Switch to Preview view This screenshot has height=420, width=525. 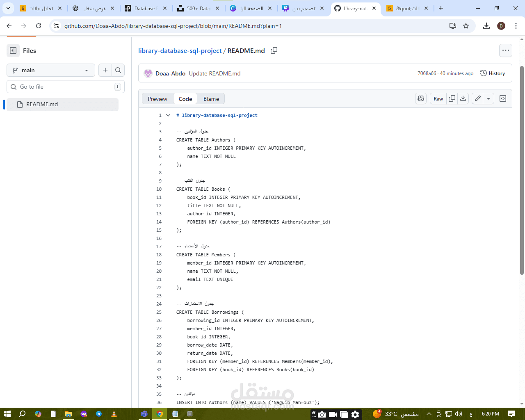click(x=157, y=99)
